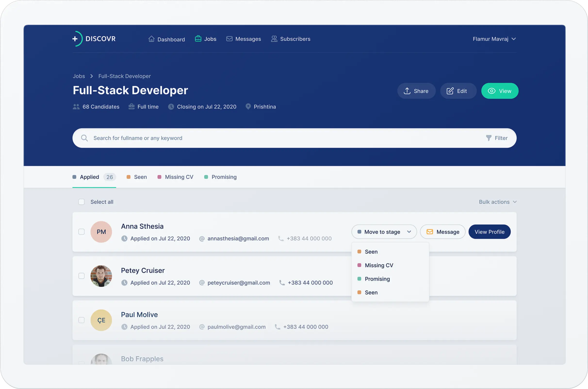
Task: Click the Subscribers people icon
Action: tap(274, 39)
